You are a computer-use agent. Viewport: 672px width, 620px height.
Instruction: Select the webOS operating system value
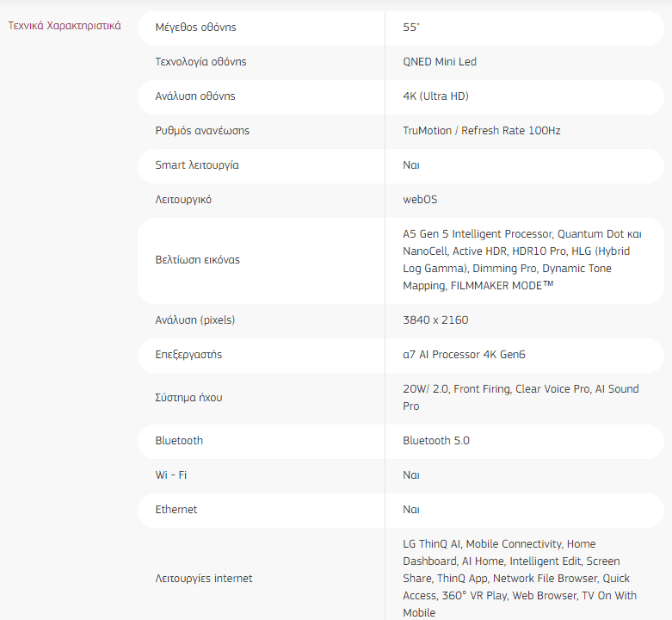pos(420,200)
